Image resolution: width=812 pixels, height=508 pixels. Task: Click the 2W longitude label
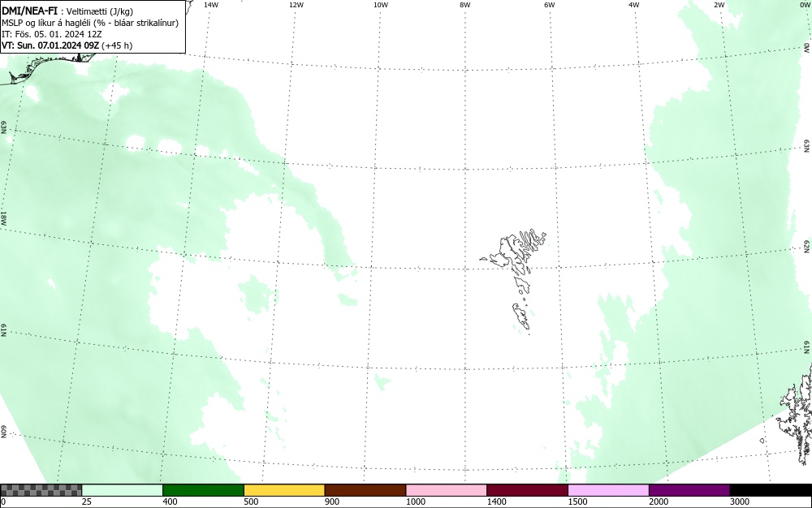[x=719, y=5]
